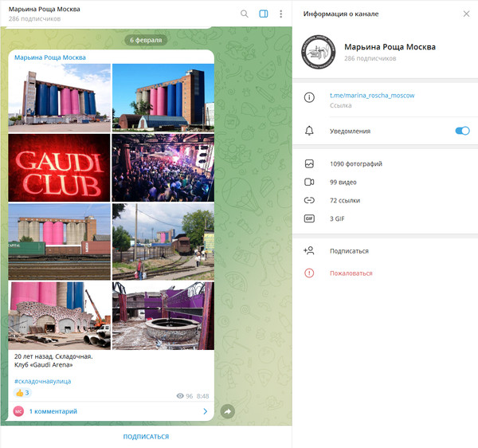Open the 1 комментарий link

[x=53, y=411]
